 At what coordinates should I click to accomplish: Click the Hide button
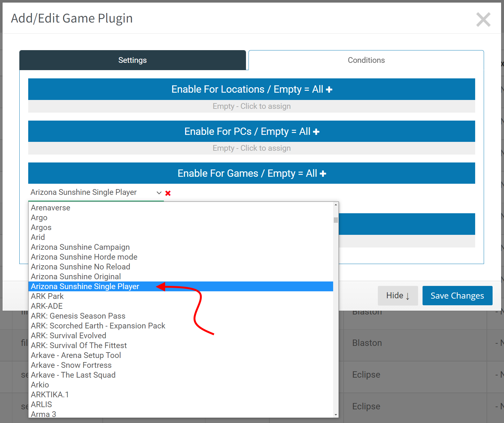coord(398,296)
